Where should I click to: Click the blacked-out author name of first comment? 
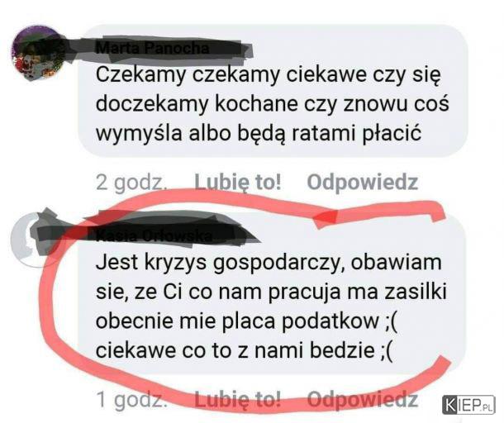pyautogui.click(x=153, y=49)
